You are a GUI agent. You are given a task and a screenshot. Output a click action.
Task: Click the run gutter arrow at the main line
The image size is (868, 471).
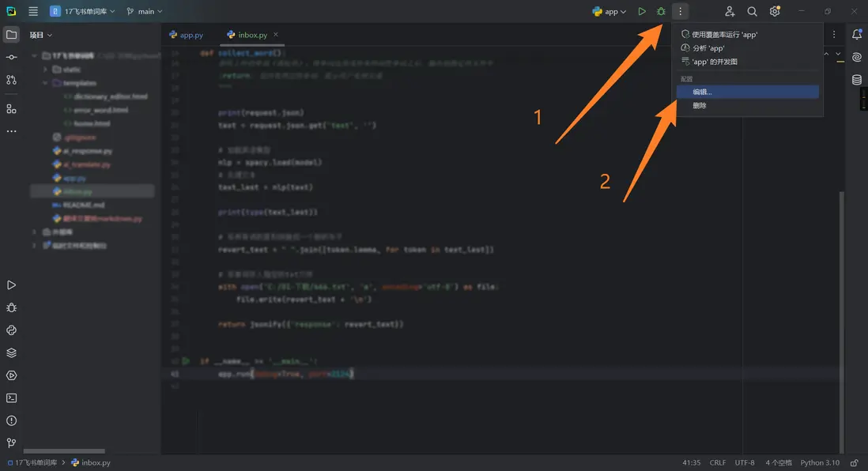click(x=186, y=361)
